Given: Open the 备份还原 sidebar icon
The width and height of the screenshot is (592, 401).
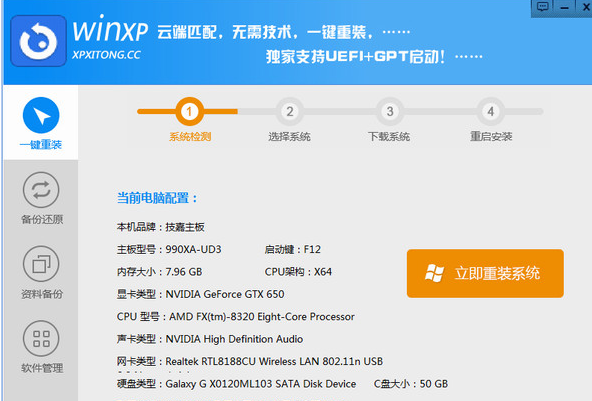Looking at the screenshot, I should pyautogui.click(x=41, y=190).
